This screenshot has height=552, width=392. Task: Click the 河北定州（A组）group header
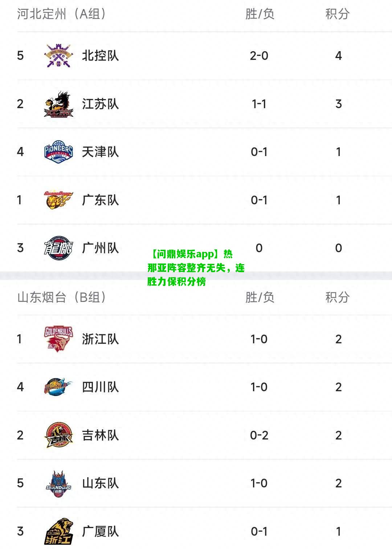point(62,14)
